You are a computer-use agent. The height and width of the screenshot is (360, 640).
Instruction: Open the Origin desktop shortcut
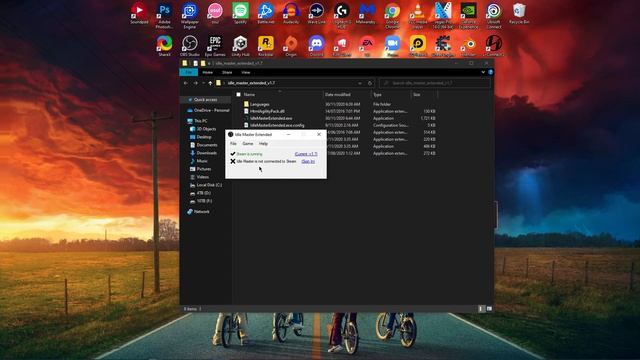click(291, 45)
